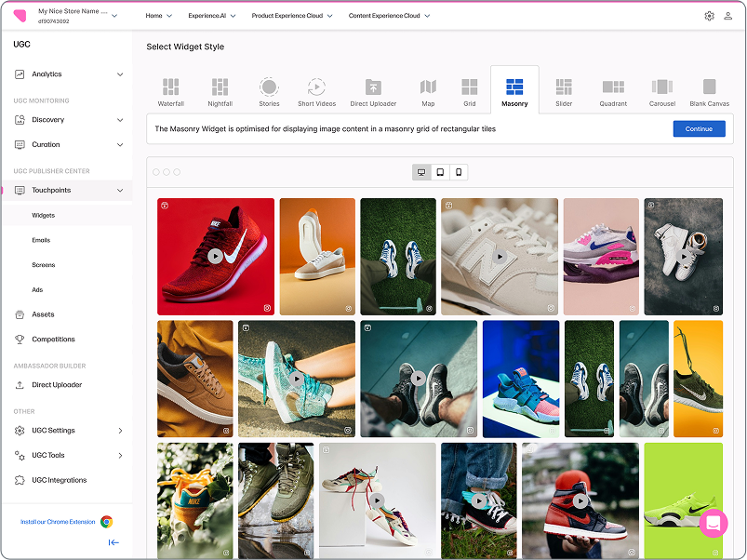This screenshot has height=560, width=747.
Task: Select the Map widget style
Action: coord(428,91)
